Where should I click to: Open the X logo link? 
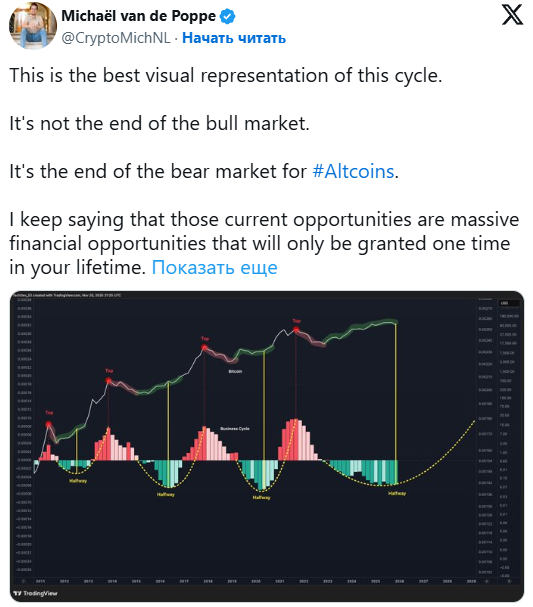512,15
